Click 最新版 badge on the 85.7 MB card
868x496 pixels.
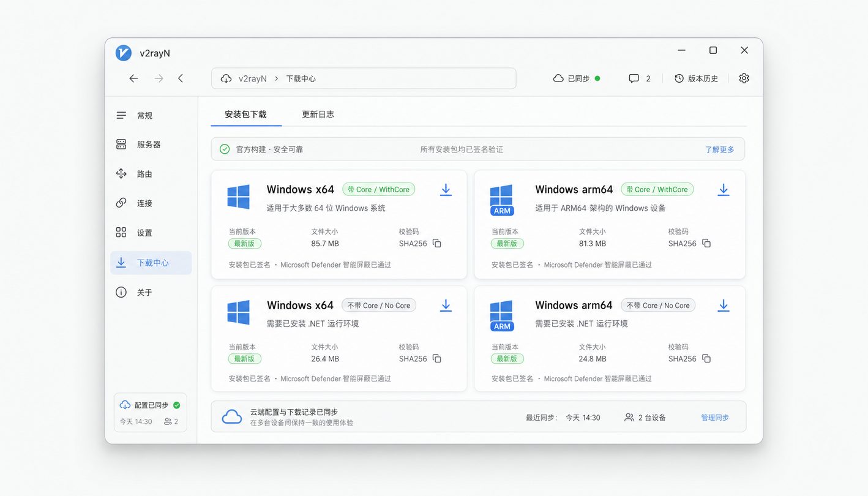point(245,244)
